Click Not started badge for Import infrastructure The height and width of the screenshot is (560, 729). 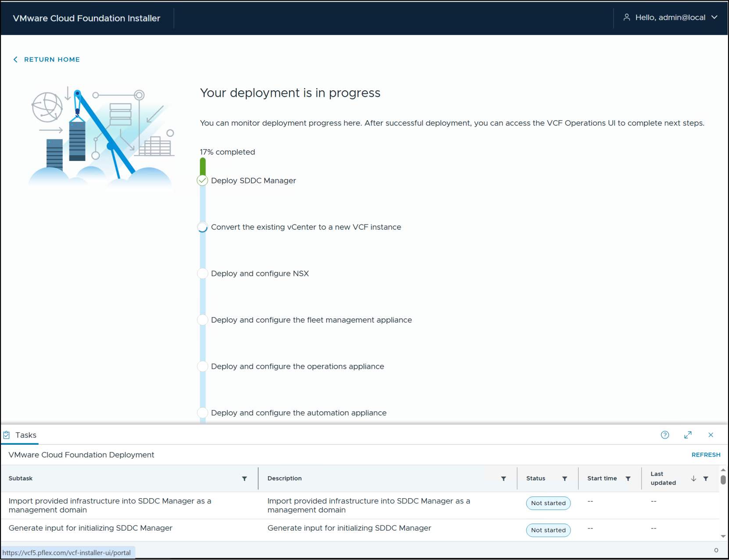click(x=548, y=503)
